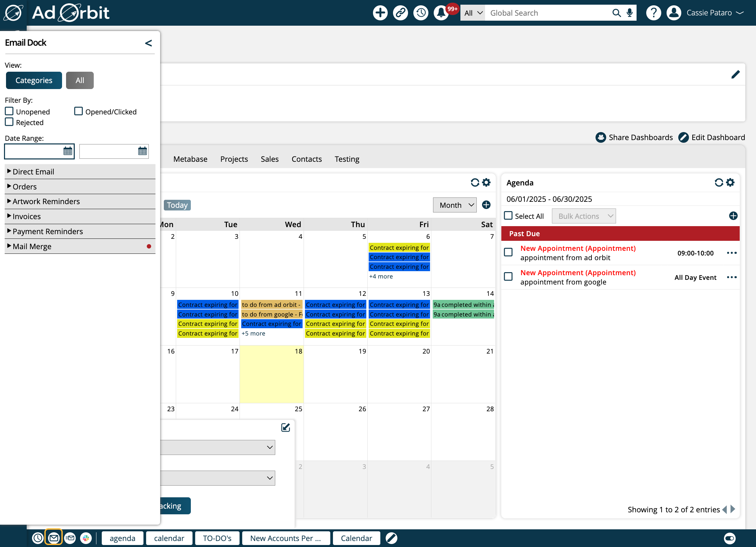Expand Artwork Reminders category
The width and height of the screenshot is (756, 547).
80,201
